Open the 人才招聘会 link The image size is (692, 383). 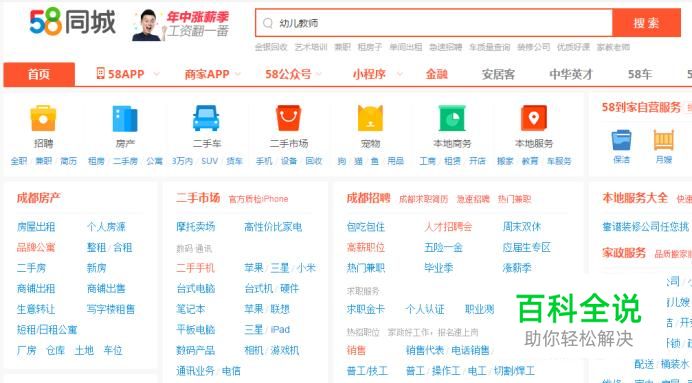pyautogui.click(x=448, y=227)
